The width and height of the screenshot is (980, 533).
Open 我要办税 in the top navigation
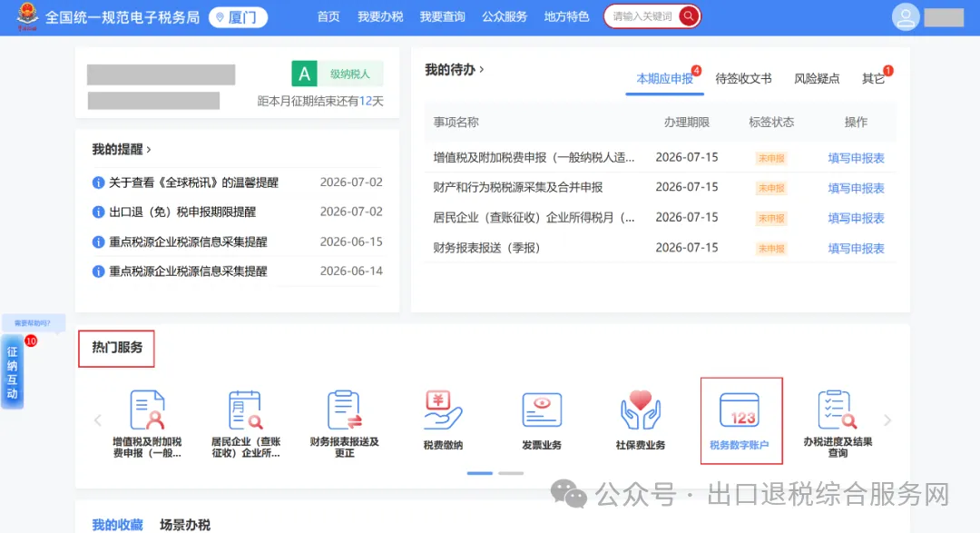click(380, 17)
